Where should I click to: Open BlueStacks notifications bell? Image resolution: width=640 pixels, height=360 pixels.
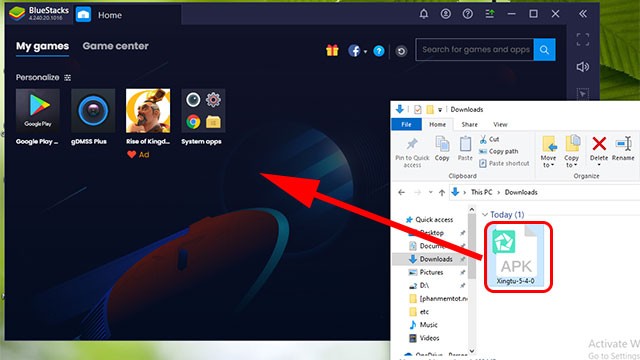424,14
